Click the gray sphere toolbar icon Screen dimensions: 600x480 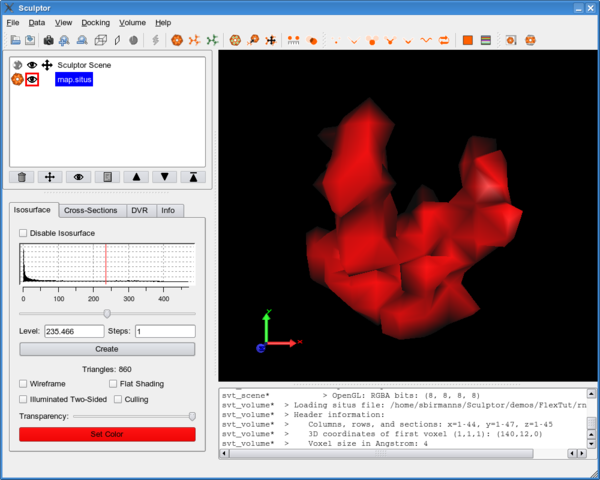point(133,40)
